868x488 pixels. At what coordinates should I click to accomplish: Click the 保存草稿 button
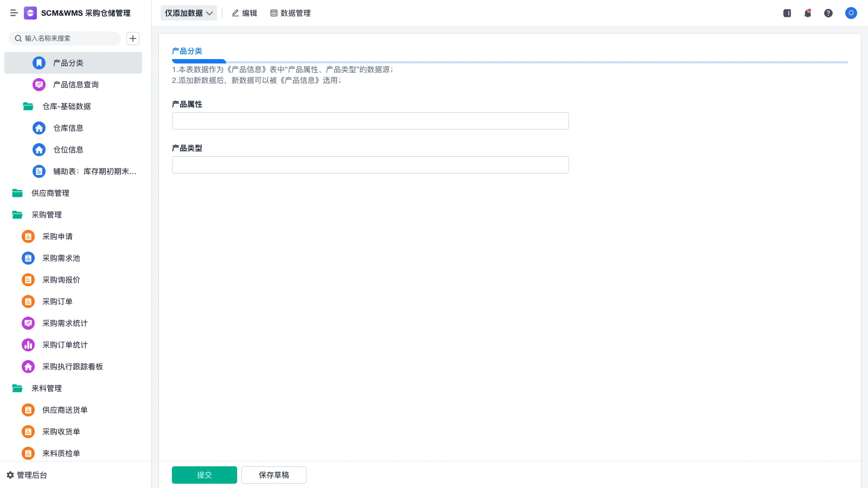(x=274, y=475)
